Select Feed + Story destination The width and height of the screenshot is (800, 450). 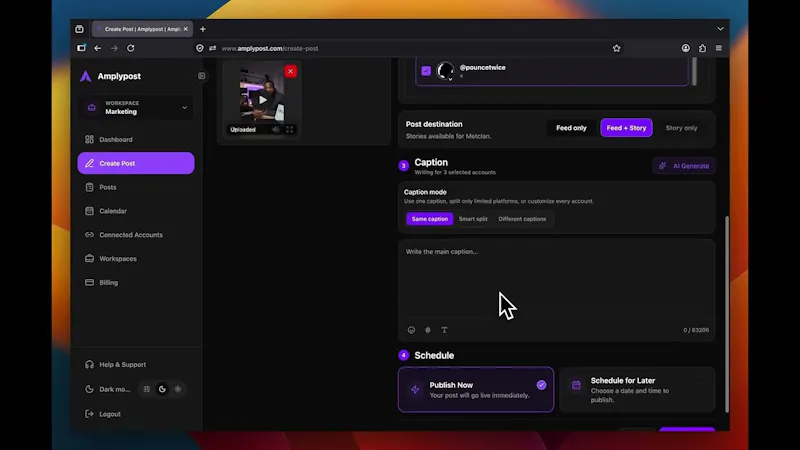point(626,128)
